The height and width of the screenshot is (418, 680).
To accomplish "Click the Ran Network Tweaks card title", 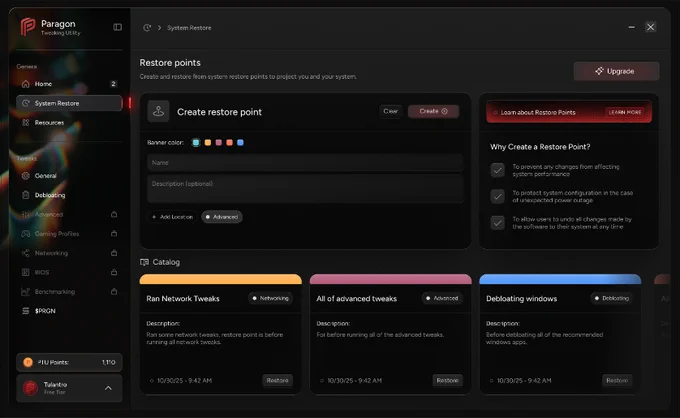I will (183, 299).
